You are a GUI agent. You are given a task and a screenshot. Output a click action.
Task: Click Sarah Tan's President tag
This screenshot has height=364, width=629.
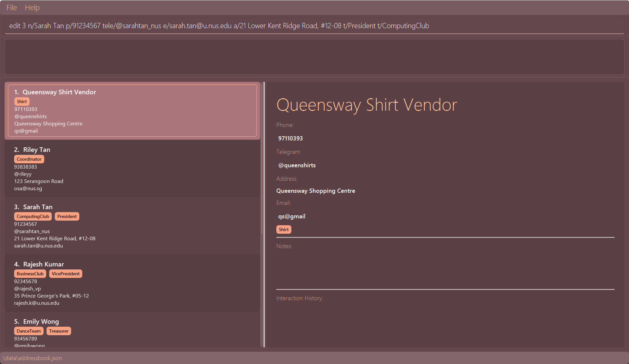pos(67,217)
